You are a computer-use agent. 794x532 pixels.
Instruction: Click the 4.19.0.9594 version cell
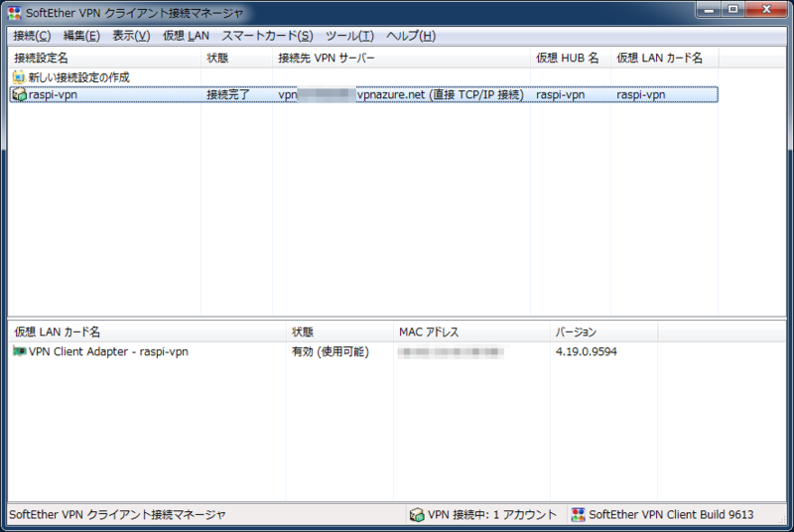click(x=587, y=351)
